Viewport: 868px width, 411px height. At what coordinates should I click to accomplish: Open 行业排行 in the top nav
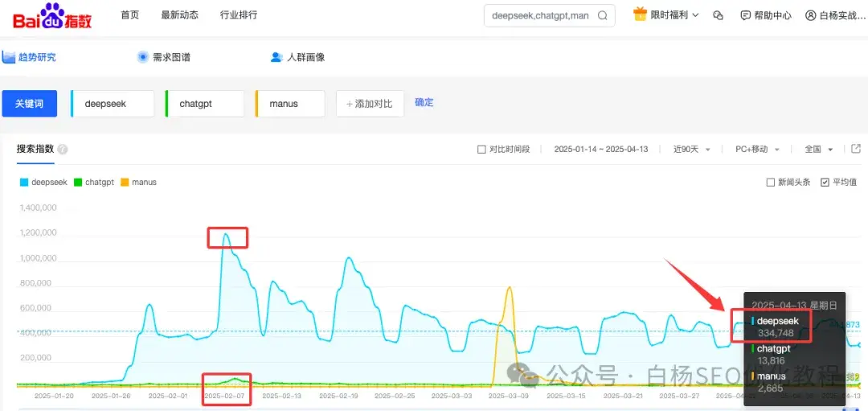click(x=239, y=15)
